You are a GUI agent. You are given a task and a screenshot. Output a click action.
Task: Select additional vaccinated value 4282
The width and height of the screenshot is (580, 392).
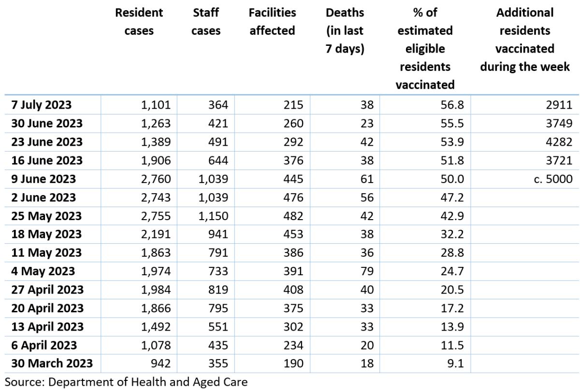tap(562, 142)
